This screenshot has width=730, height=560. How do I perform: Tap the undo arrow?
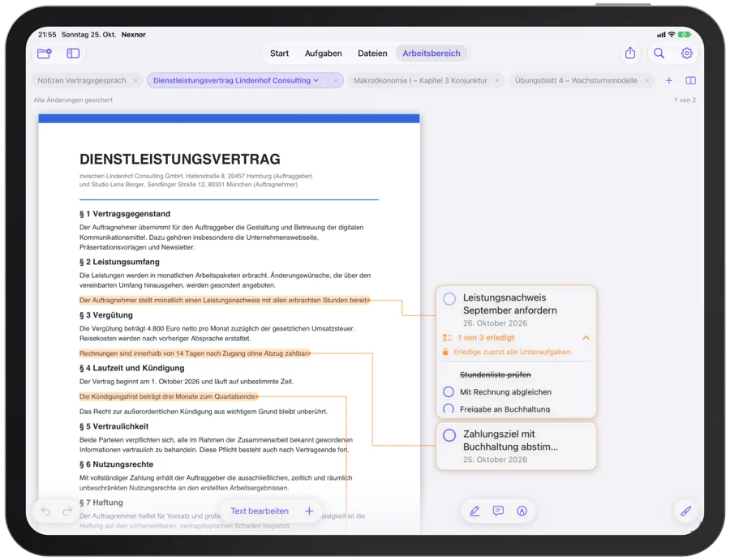[45, 511]
